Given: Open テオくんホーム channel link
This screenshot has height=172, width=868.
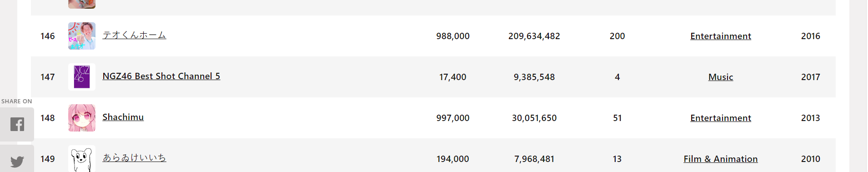Looking at the screenshot, I should (x=134, y=35).
